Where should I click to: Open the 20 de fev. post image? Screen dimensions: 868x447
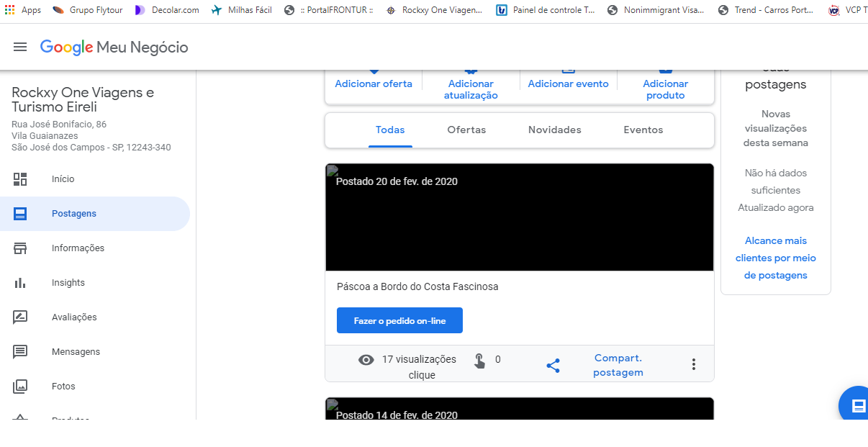click(x=520, y=217)
